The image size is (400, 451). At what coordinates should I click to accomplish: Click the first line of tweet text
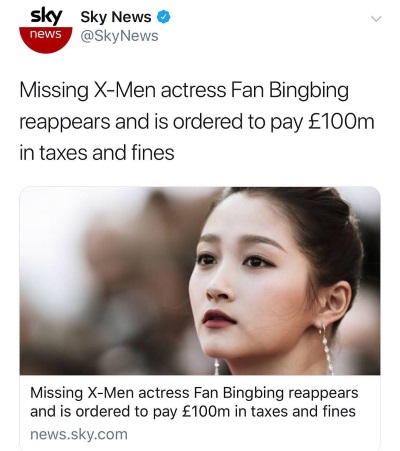184,90
